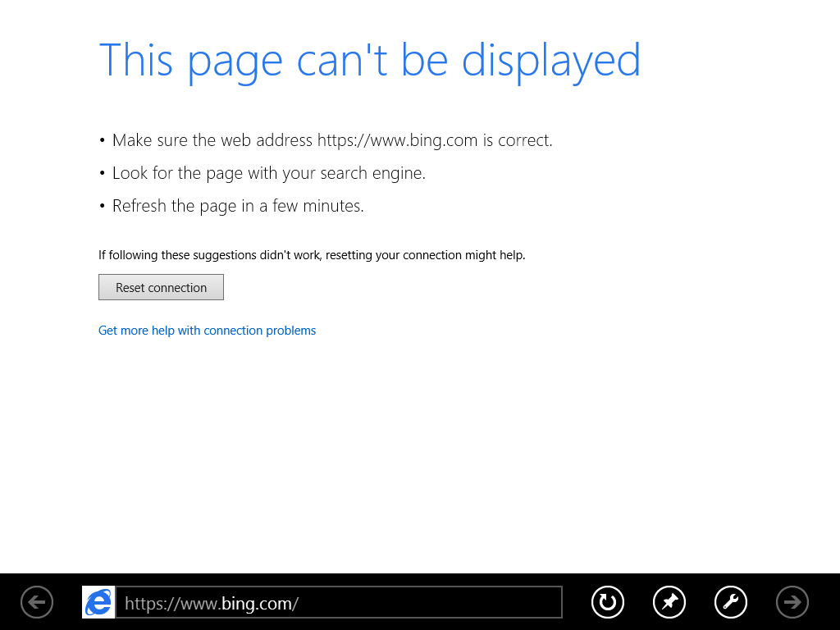Click the text Make sure the web address line

(332, 140)
